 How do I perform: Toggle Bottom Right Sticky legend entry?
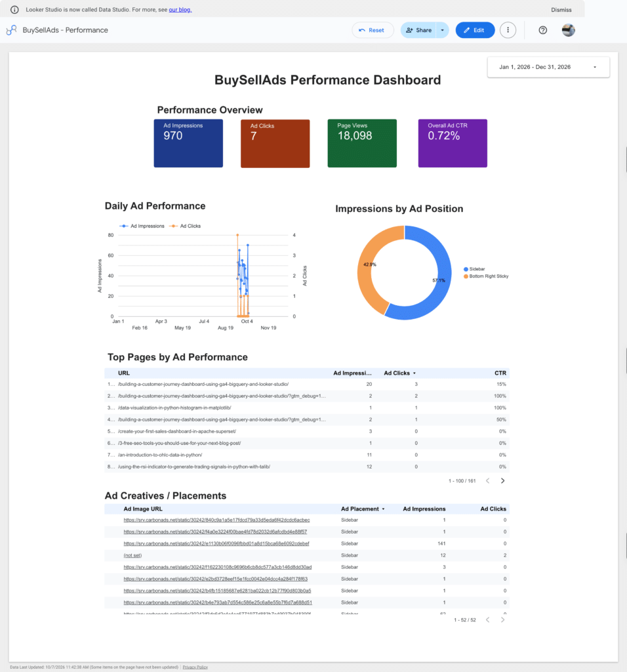pyautogui.click(x=486, y=276)
